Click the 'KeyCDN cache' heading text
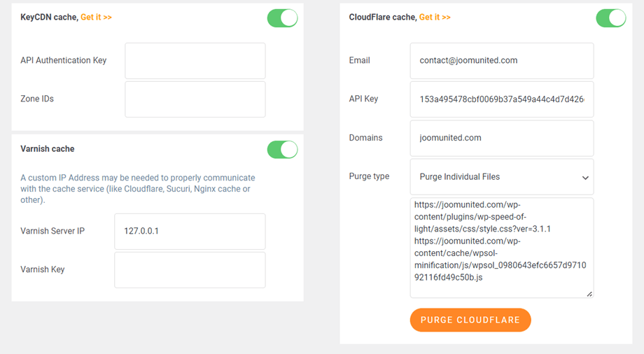Image resolution: width=644 pixels, height=354 pixels. [x=49, y=17]
